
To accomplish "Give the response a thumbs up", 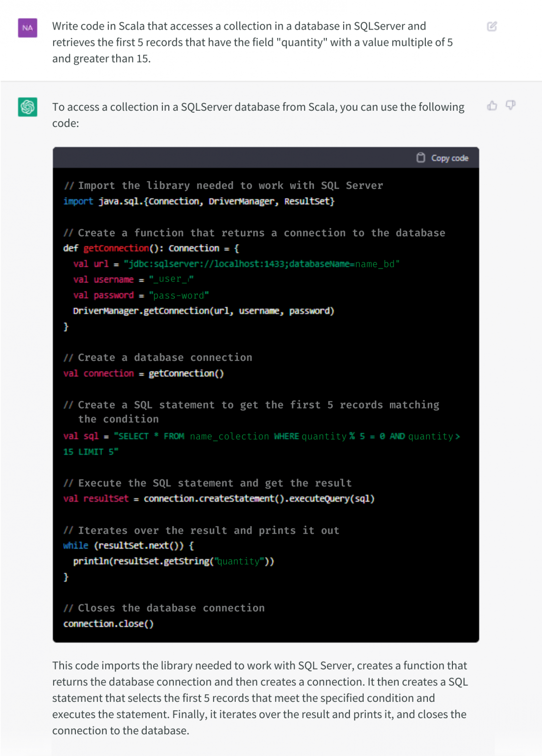I will [491, 106].
